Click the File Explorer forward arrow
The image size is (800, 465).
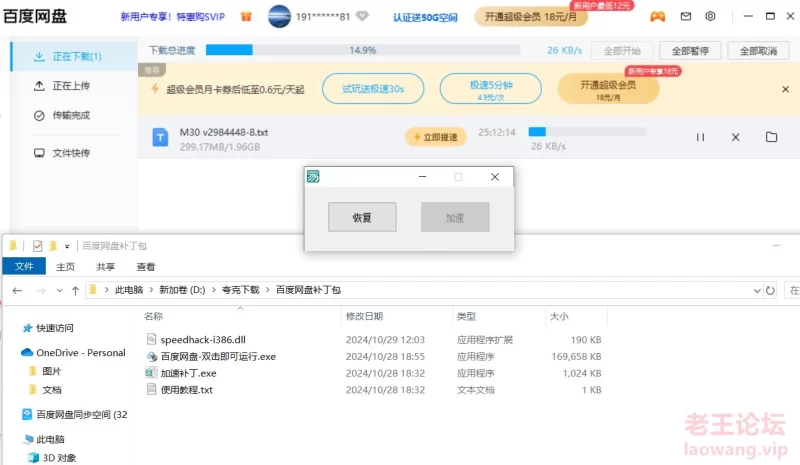tap(41, 290)
